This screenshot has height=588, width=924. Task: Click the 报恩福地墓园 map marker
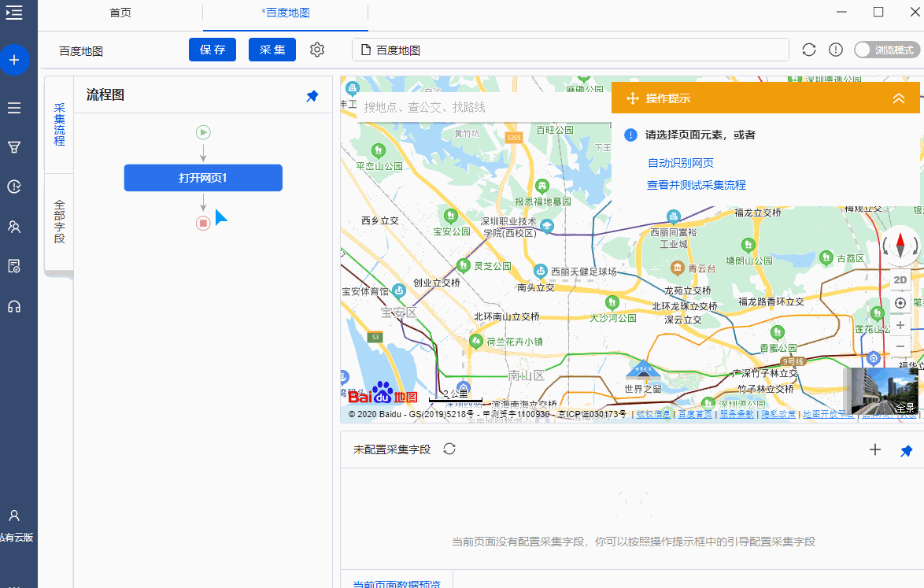pos(542,187)
